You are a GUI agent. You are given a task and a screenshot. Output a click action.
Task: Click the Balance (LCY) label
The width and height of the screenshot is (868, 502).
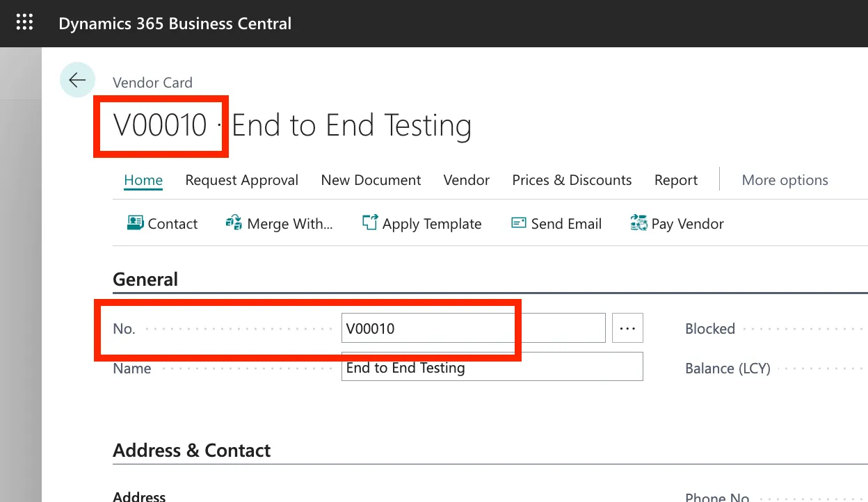click(x=728, y=369)
